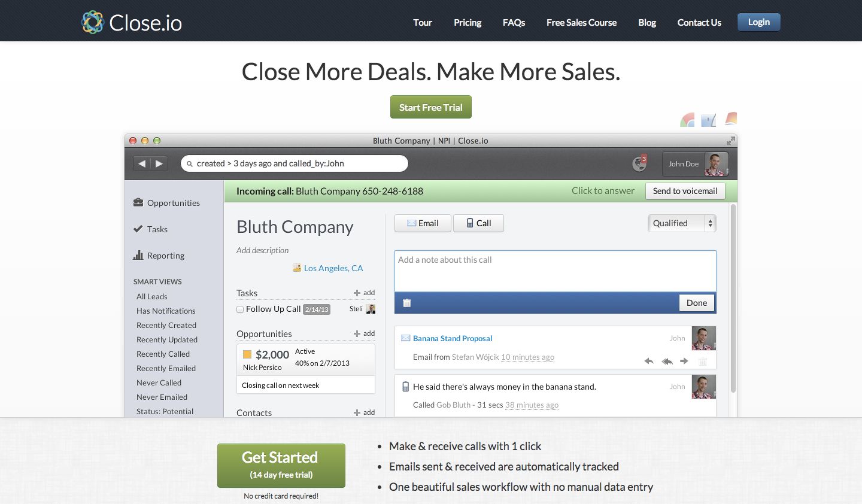Click the Tasks checkmark icon
The width and height of the screenshot is (862, 504).
coord(138,229)
